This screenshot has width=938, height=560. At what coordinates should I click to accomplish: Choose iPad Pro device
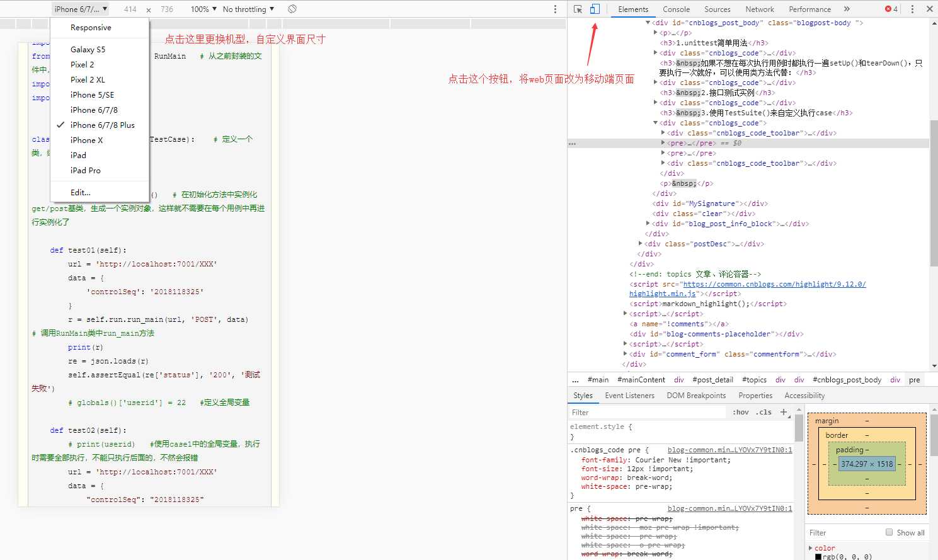coord(100,170)
